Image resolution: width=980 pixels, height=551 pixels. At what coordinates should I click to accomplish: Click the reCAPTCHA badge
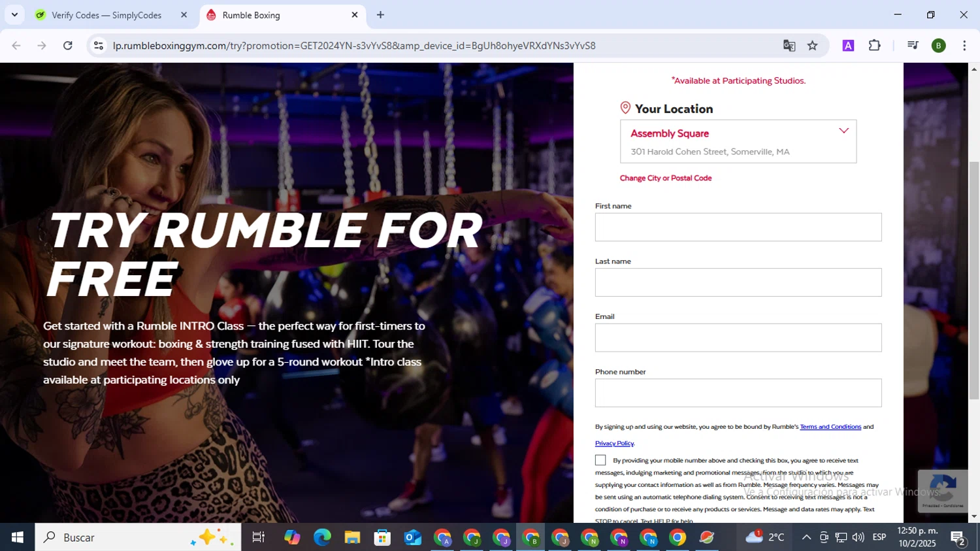click(x=943, y=491)
